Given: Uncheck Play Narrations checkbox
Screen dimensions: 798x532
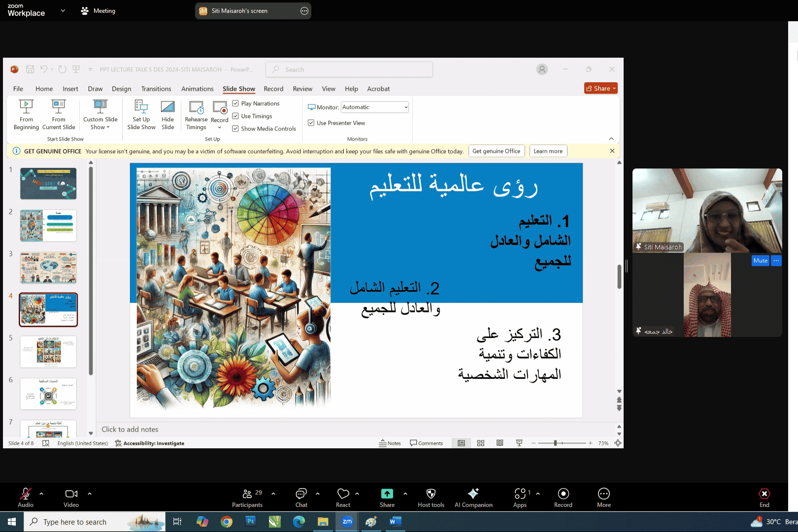Looking at the screenshot, I should [235, 103].
